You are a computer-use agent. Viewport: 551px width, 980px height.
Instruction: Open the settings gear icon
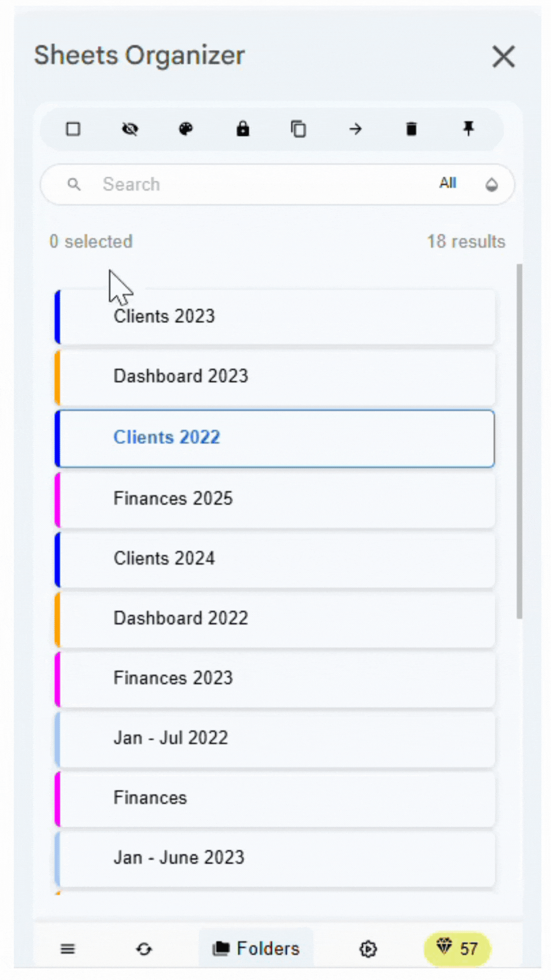[368, 949]
